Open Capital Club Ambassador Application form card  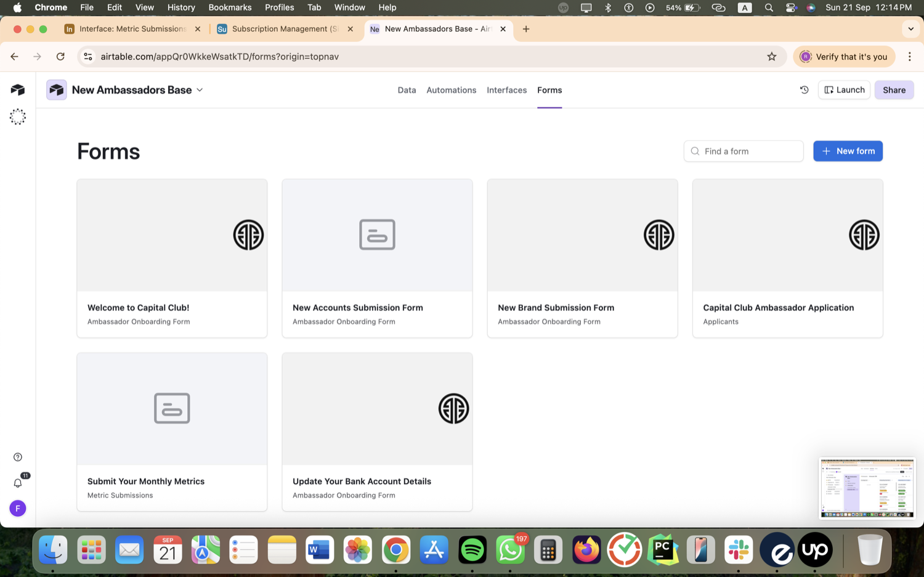click(x=787, y=259)
